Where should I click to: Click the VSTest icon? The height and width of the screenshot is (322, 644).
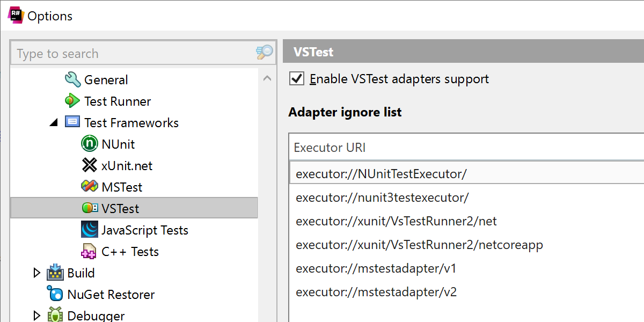pos(90,208)
